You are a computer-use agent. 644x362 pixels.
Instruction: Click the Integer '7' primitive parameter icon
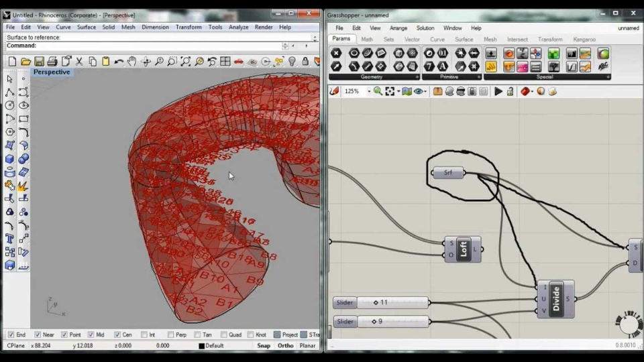point(429,66)
